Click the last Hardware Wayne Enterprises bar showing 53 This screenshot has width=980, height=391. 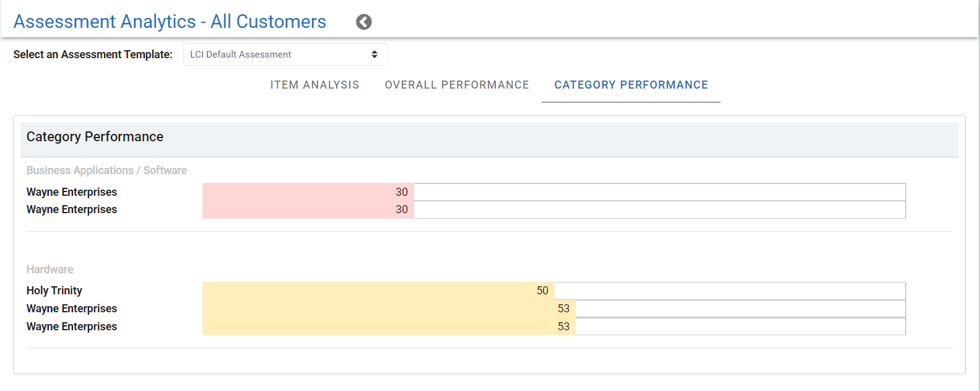[x=389, y=327]
